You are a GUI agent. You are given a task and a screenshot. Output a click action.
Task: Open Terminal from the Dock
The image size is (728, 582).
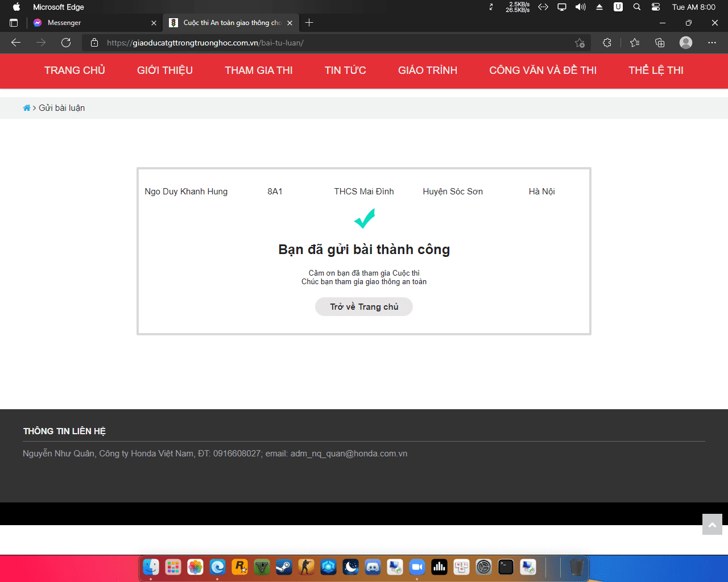(506, 567)
